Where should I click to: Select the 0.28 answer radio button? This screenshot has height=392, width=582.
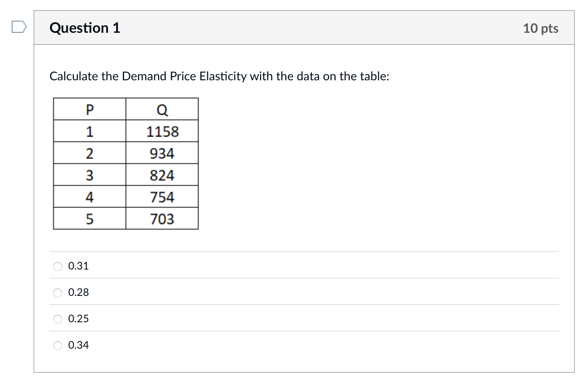pos(58,292)
